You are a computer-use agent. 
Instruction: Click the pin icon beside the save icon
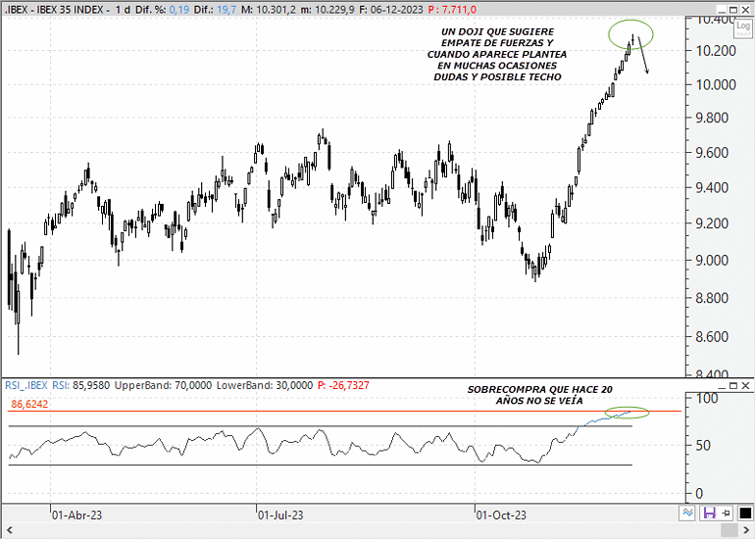[x=726, y=513]
